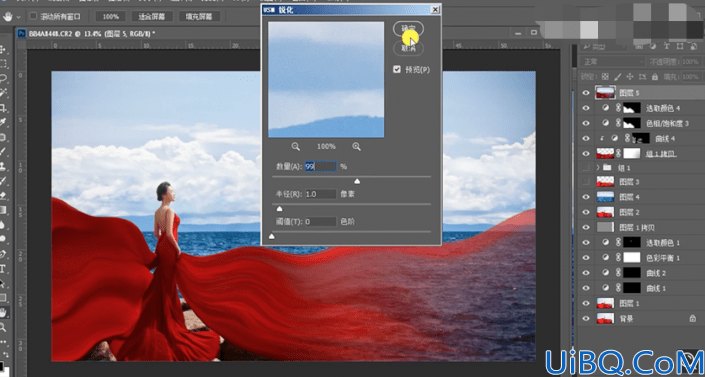Click the sharpen dialog preview image

pos(326,80)
